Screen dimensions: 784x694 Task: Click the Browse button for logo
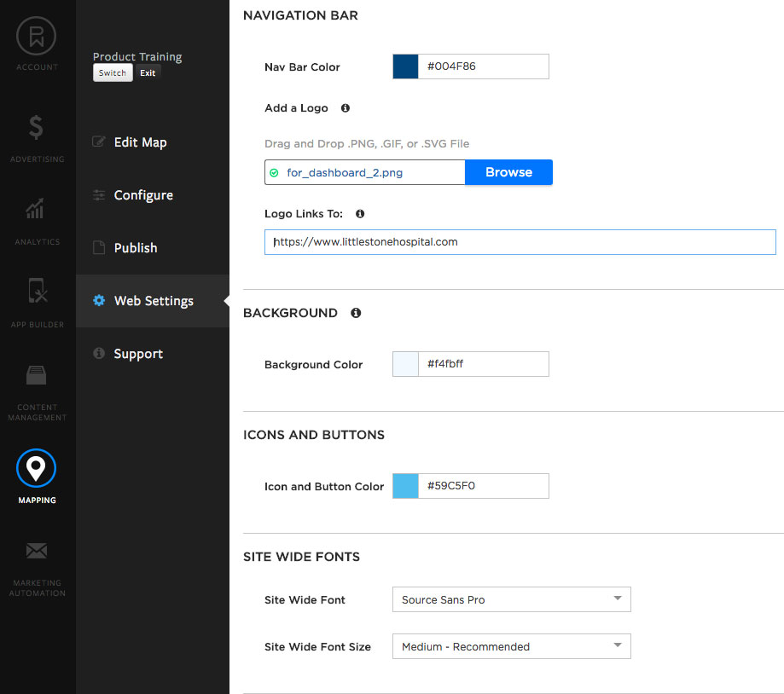508,172
